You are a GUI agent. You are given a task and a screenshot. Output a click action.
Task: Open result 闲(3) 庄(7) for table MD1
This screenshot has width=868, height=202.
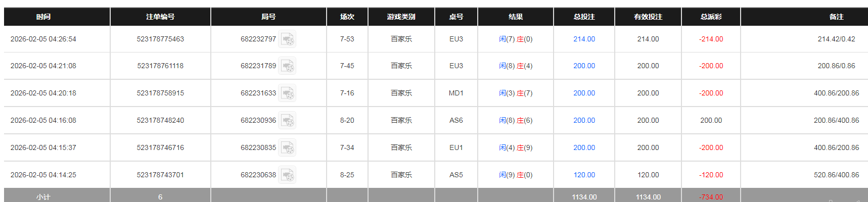tap(515, 93)
